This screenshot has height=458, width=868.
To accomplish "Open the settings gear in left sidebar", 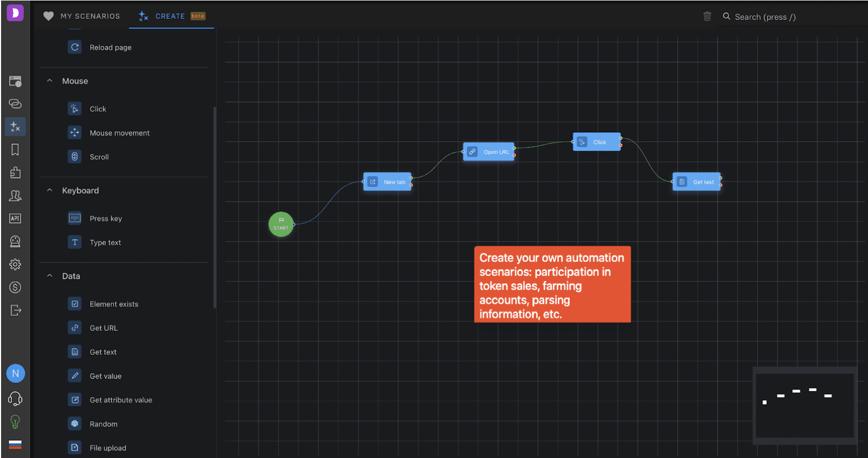I will tap(15, 264).
